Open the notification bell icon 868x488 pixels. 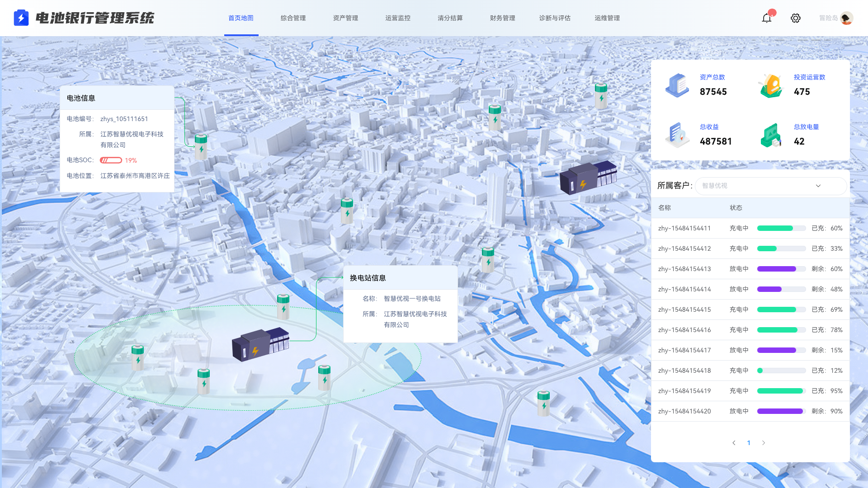pos(766,18)
